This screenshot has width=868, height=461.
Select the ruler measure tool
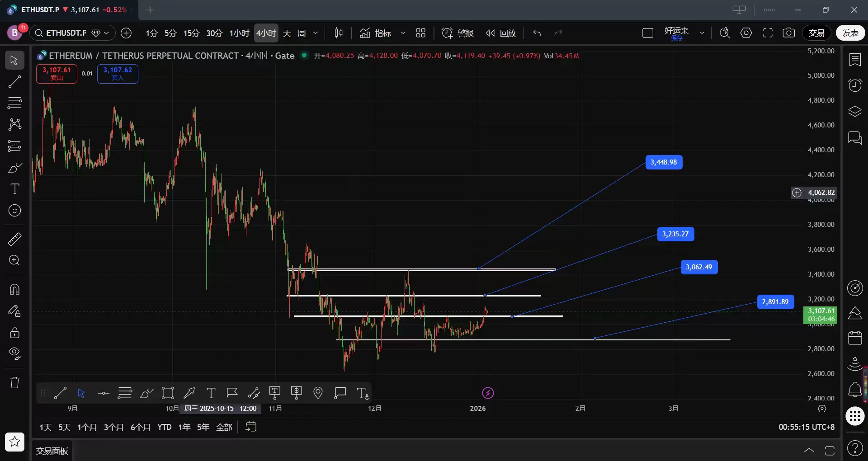tap(14, 239)
